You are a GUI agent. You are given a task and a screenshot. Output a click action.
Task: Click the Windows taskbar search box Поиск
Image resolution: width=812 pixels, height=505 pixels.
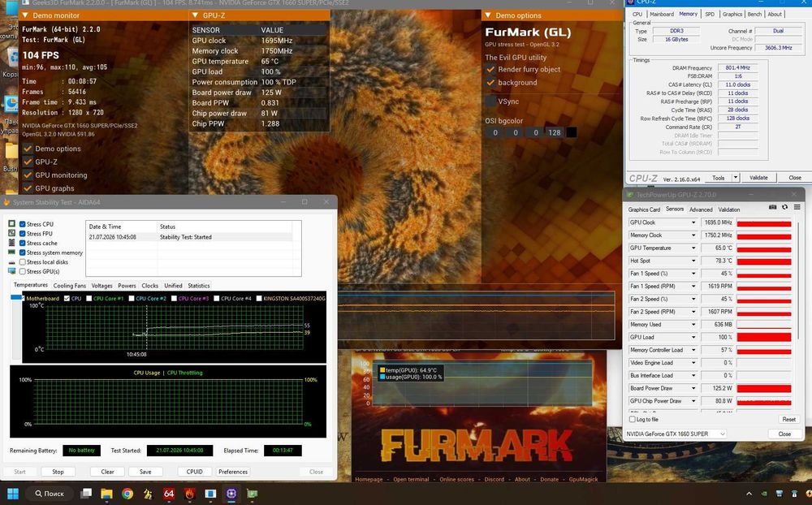click(49, 494)
